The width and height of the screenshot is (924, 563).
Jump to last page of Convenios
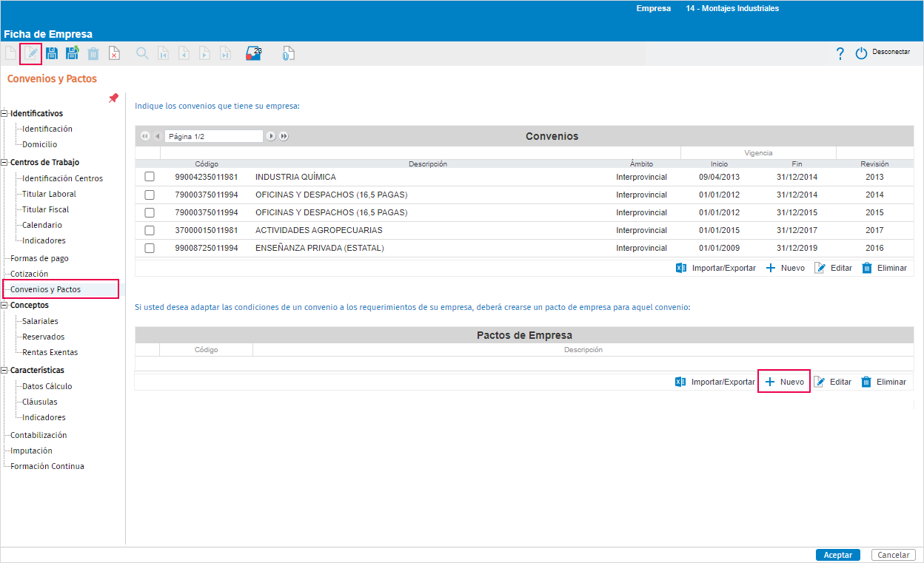[284, 136]
